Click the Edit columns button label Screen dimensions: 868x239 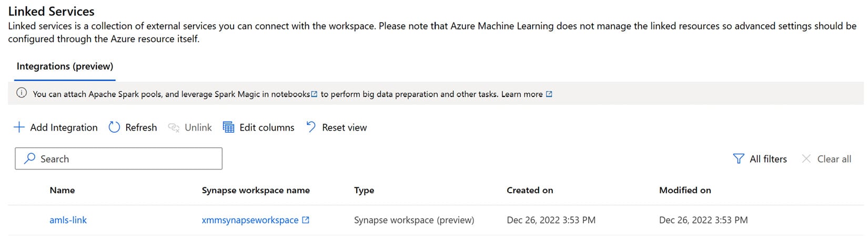tap(267, 127)
